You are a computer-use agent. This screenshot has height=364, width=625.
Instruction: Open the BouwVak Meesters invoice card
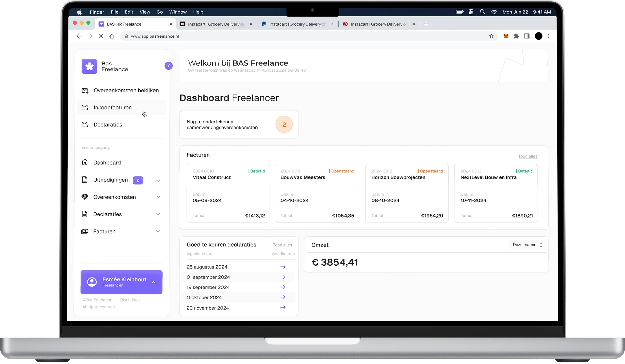point(317,193)
